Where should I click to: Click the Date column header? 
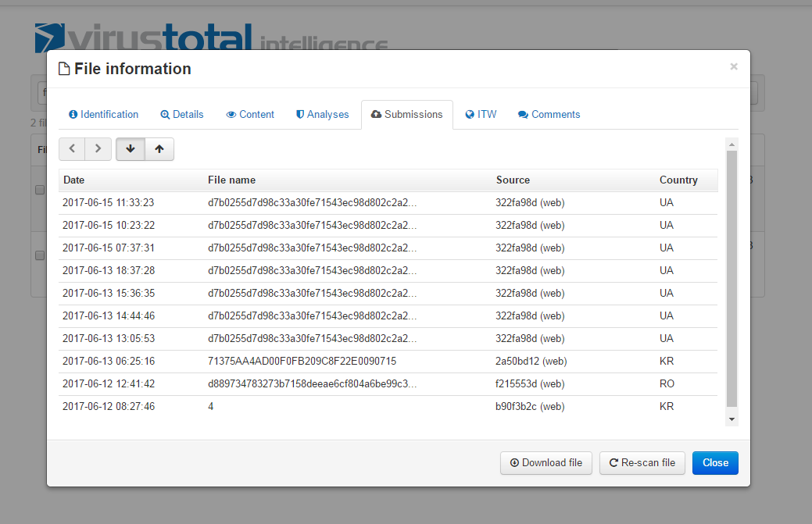[74, 180]
